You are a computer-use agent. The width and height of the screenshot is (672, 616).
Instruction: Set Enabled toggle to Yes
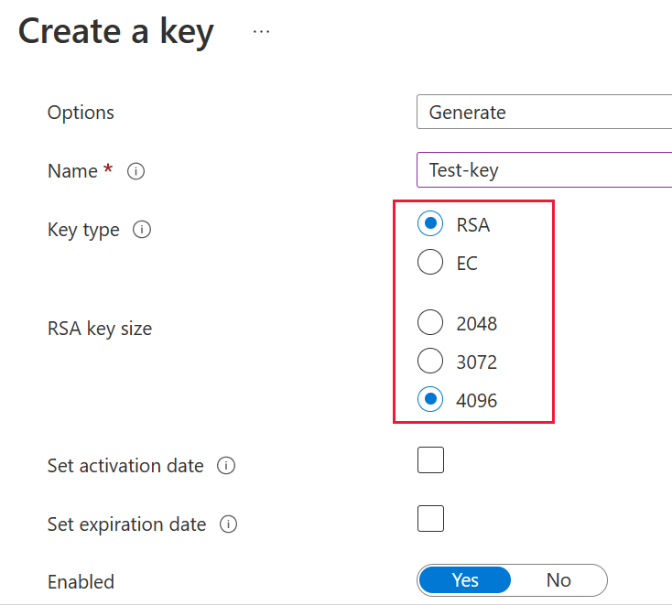pyautogui.click(x=465, y=580)
